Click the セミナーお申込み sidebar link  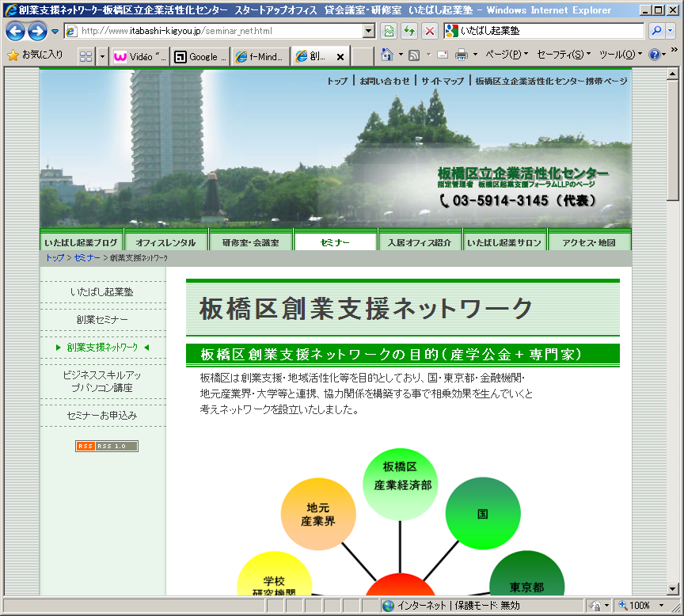(x=102, y=415)
